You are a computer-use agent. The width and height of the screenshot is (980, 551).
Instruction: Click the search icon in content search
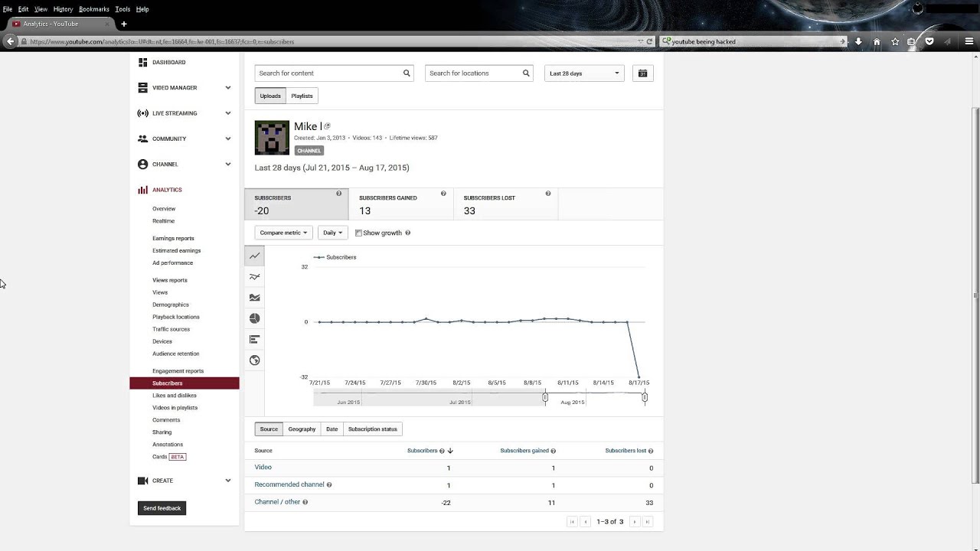pyautogui.click(x=407, y=73)
